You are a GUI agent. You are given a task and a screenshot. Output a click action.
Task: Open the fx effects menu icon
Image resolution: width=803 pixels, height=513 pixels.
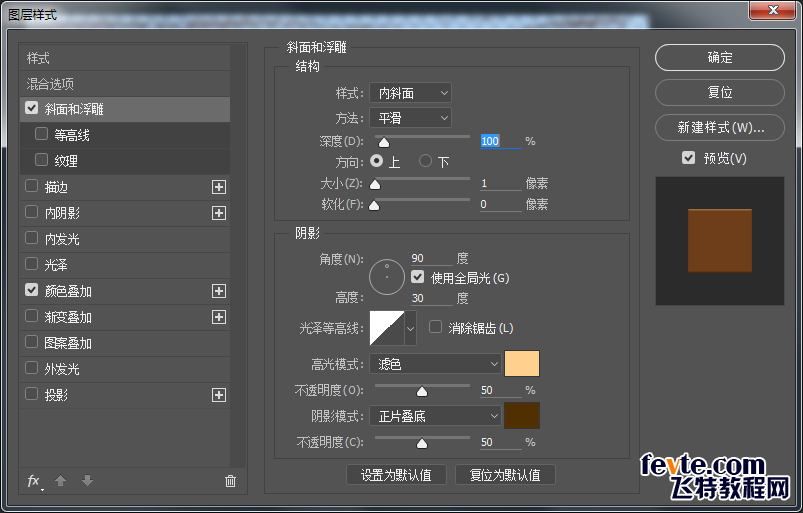tap(34, 481)
